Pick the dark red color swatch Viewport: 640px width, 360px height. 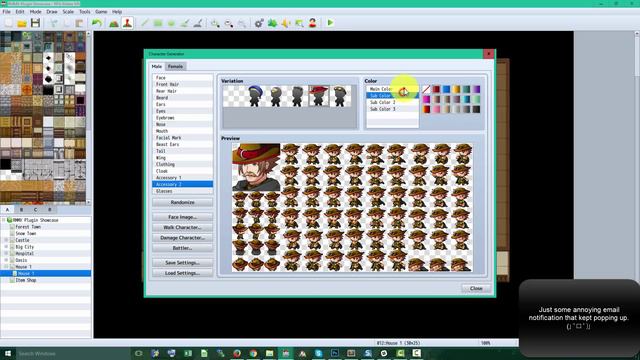(x=436, y=89)
